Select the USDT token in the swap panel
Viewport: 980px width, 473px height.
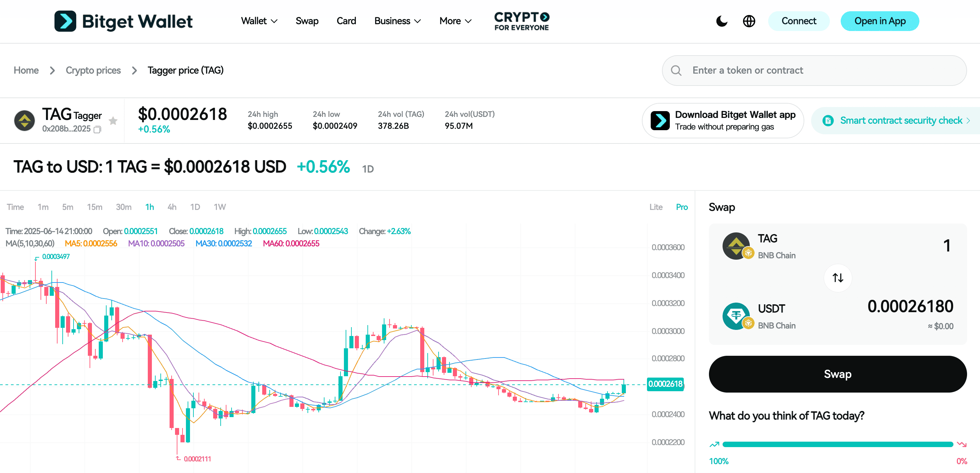(x=759, y=316)
